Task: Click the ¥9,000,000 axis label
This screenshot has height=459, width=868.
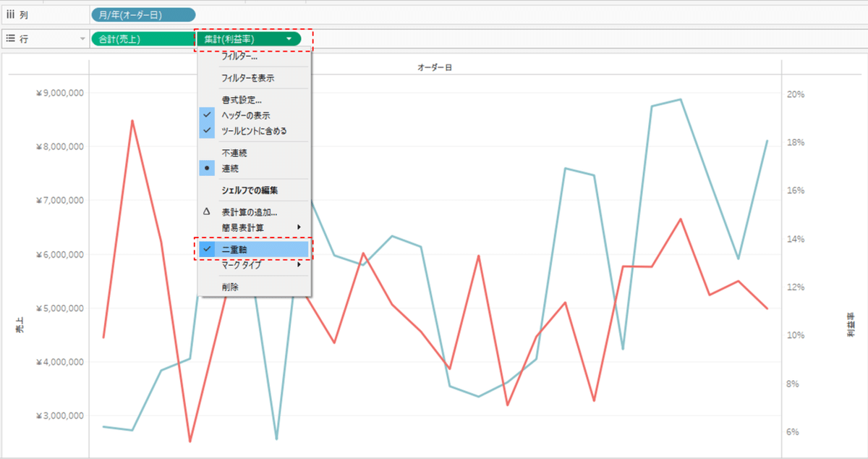Action: click(59, 93)
